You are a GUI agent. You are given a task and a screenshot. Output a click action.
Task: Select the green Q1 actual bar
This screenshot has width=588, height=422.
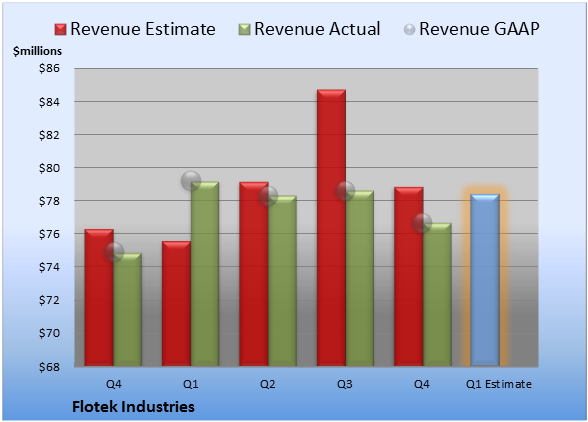coord(205,274)
